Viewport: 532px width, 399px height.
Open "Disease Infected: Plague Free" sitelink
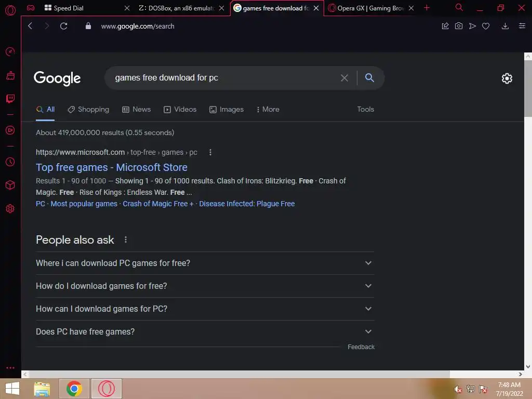click(x=247, y=204)
